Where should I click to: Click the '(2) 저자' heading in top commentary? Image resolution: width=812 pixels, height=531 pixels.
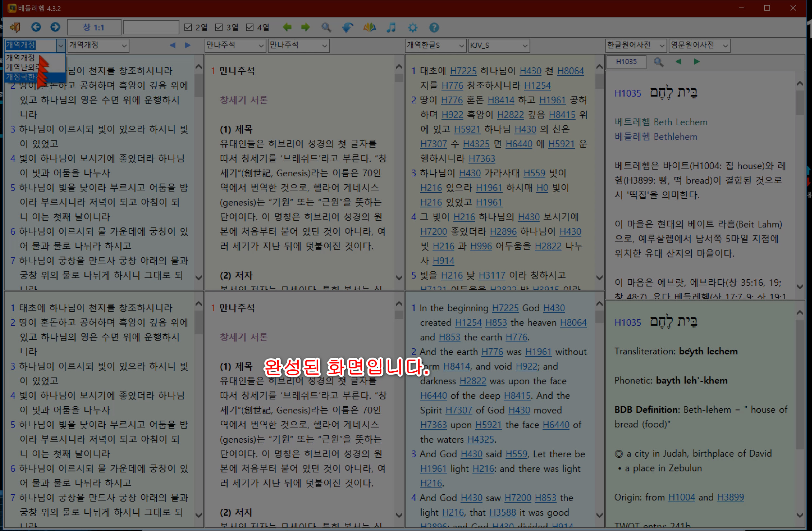[236, 276]
